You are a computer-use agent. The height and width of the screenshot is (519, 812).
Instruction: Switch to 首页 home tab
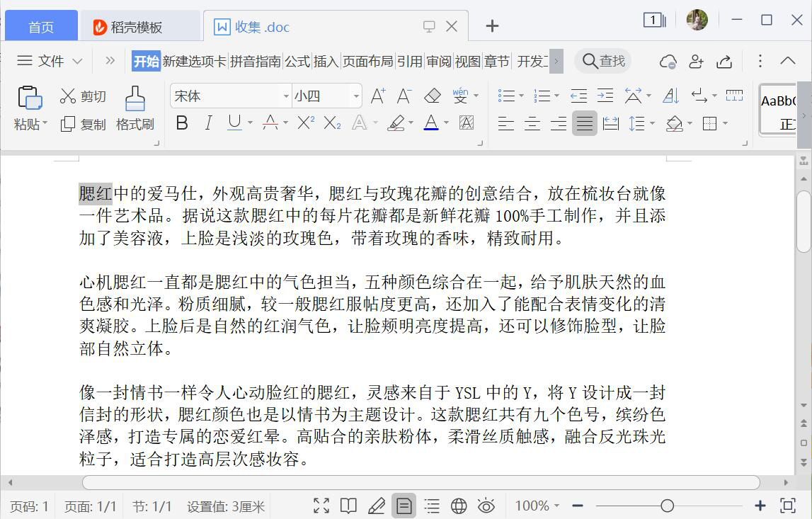point(41,26)
